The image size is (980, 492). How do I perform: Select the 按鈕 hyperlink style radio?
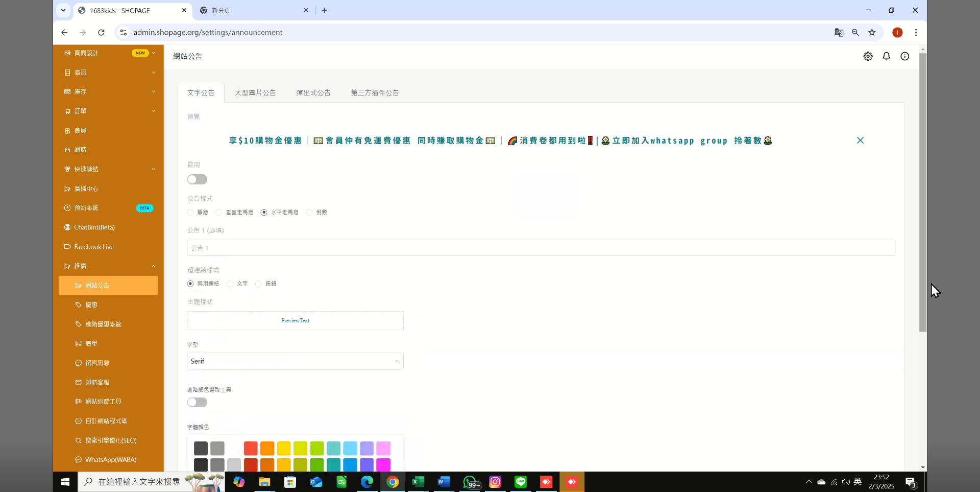[x=258, y=284]
